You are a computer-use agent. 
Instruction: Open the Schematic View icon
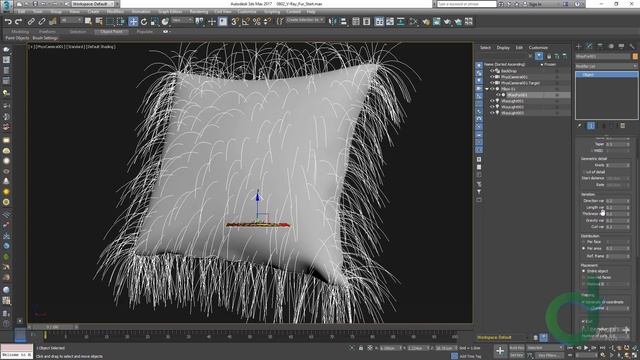coord(401,22)
